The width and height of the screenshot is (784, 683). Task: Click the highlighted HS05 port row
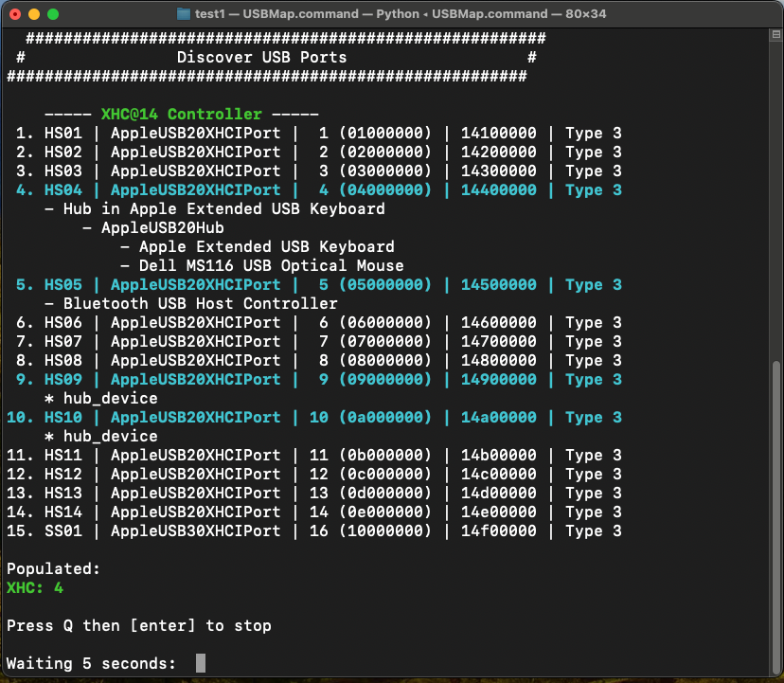tap(318, 284)
